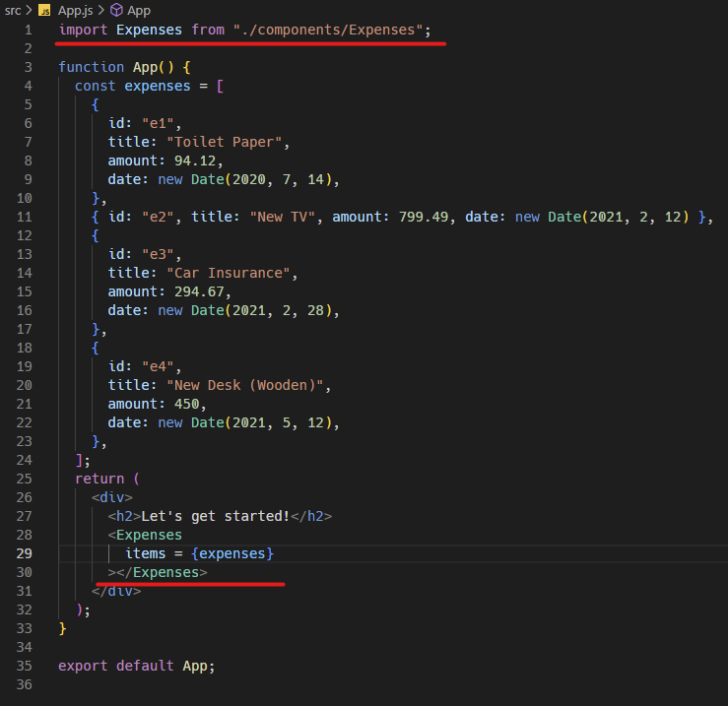Image resolution: width=728 pixels, height=706 pixels.
Task: Click 'App;' at end of line 35
Action: click(199, 666)
